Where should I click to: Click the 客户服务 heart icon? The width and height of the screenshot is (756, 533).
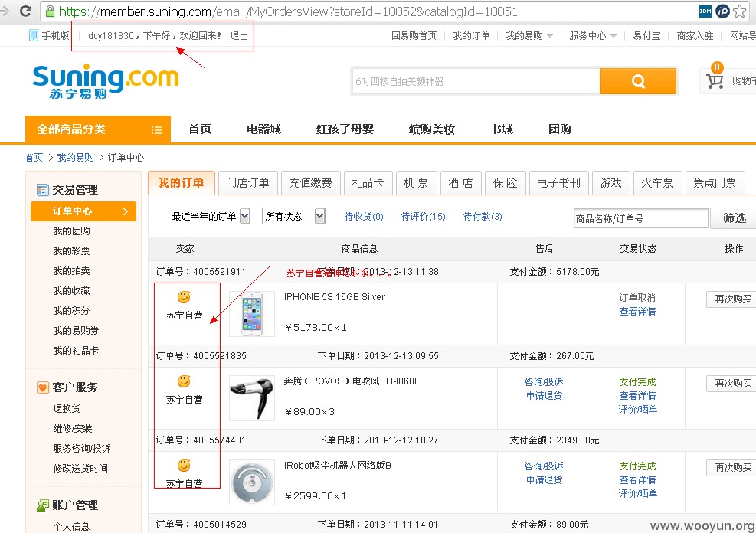pos(42,387)
